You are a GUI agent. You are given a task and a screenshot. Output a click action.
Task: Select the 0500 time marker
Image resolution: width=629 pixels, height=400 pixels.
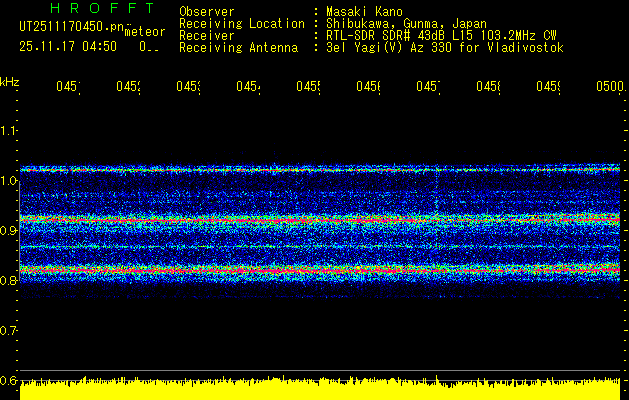point(610,87)
